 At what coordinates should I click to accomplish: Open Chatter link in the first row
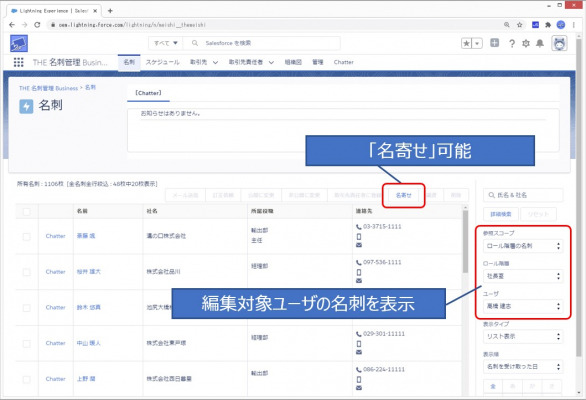pyautogui.click(x=55, y=236)
